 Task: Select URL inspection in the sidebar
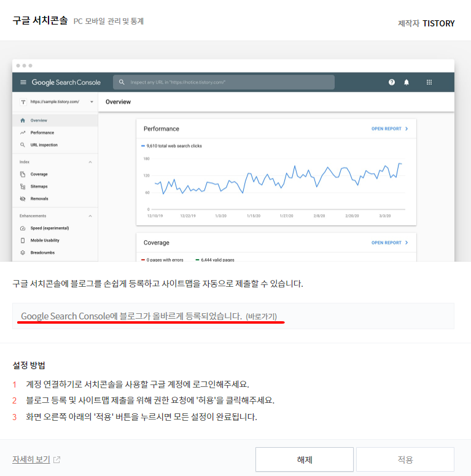click(55, 145)
